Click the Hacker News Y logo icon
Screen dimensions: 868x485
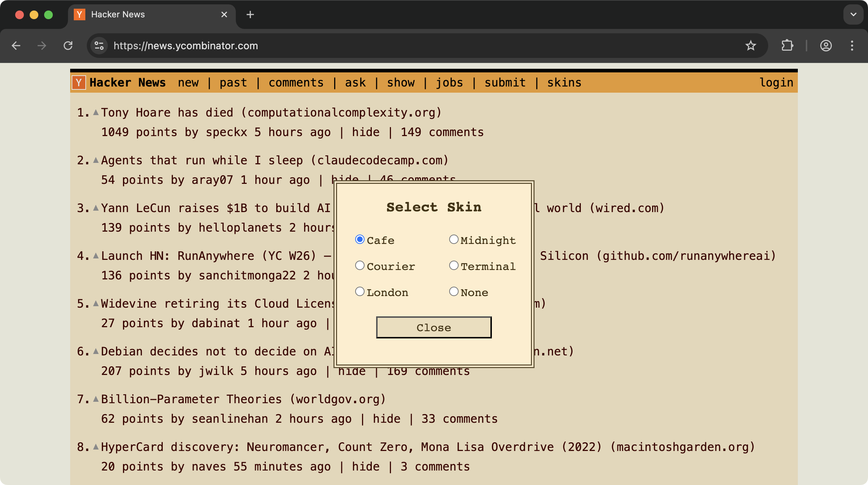point(79,83)
